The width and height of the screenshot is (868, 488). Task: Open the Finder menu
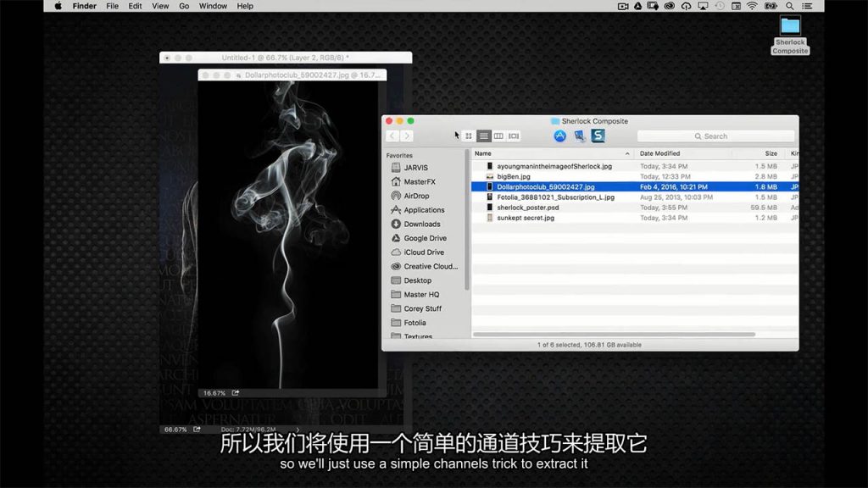(84, 6)
